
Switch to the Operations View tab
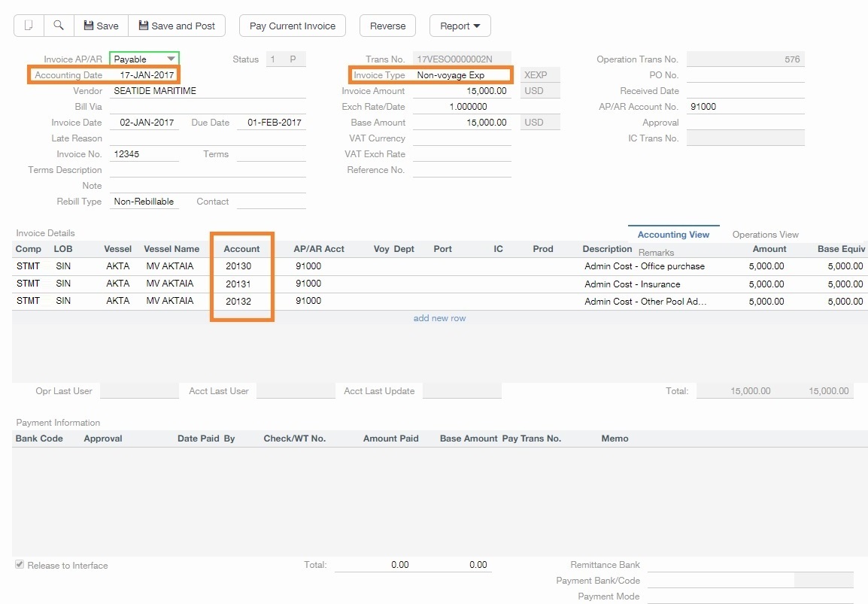pos(764,234)
